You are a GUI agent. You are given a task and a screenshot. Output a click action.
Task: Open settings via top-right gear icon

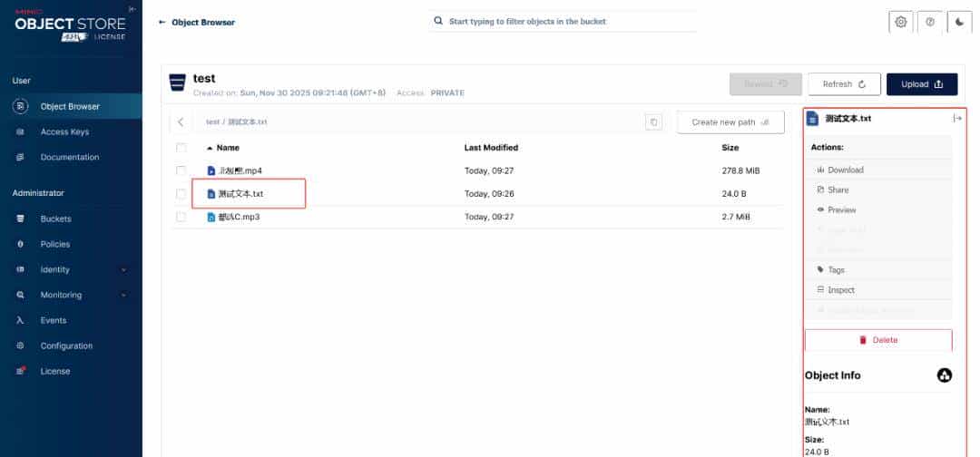(901, 22)
